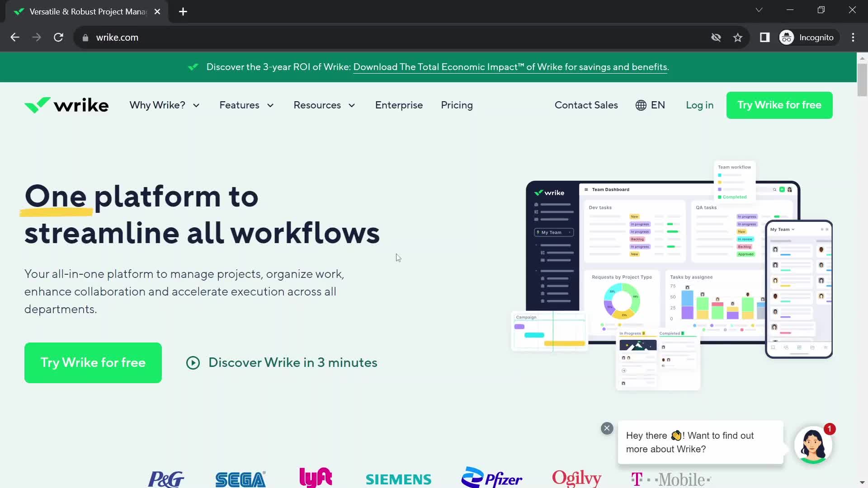The height and width of the screenshot is (488, 868).
Task: Dismiss the chat popup with the X icon
Action: point(607,428)
